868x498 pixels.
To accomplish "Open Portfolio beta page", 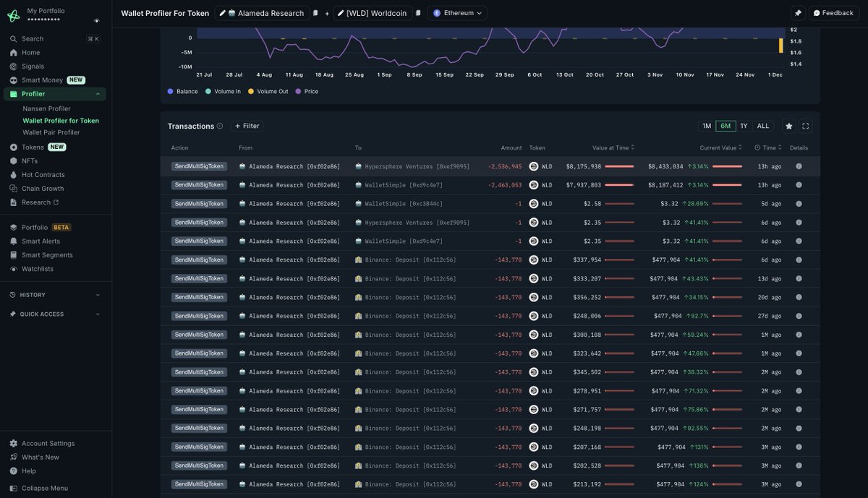I will [35, 228].
